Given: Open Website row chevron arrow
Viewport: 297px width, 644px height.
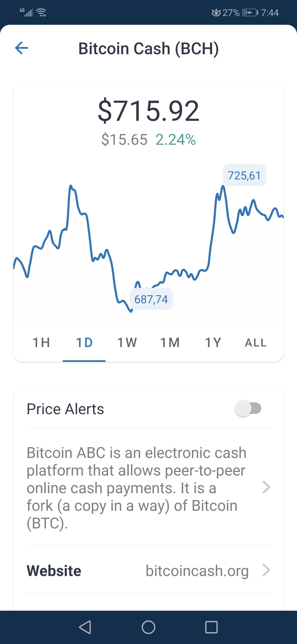Looking at the screenshot, I should coord(266,570).
